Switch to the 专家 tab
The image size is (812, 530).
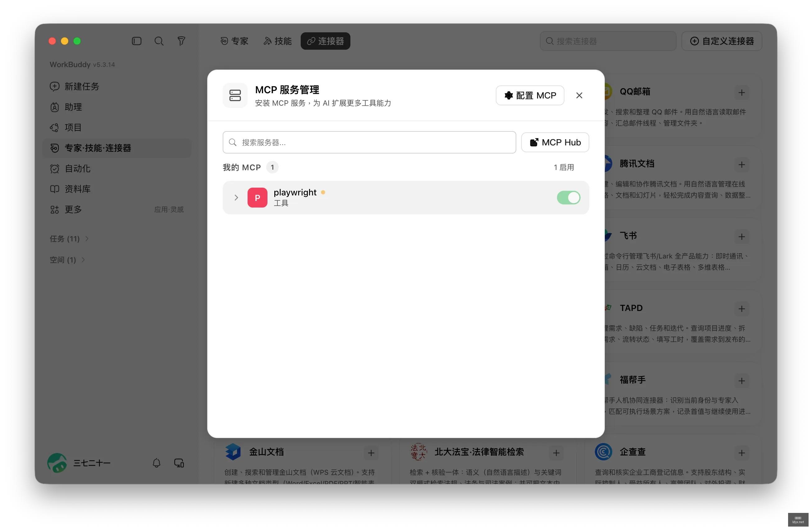point(235,41)
